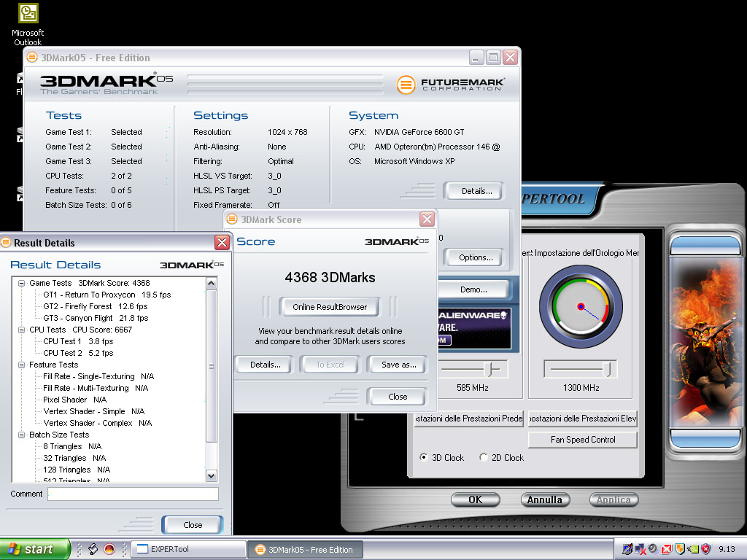
Task: Switch to EXPERTool in the taskbar
Action: (x=187, y=549)
